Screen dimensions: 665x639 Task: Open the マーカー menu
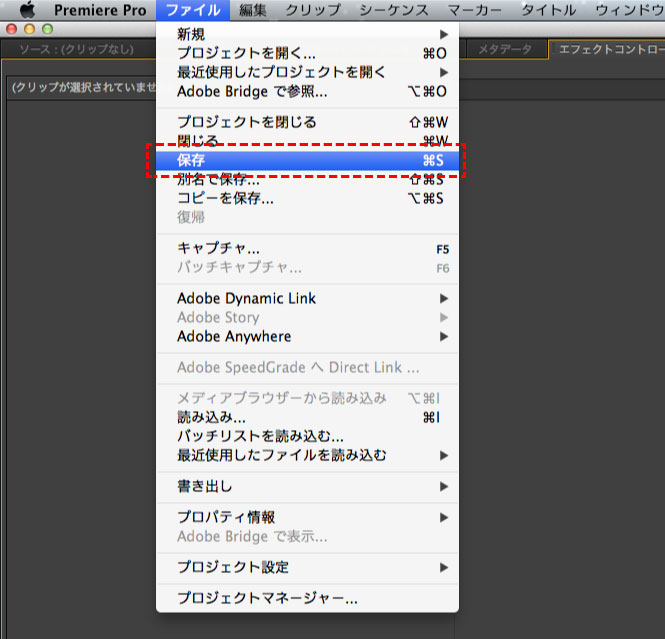(475, 10)
